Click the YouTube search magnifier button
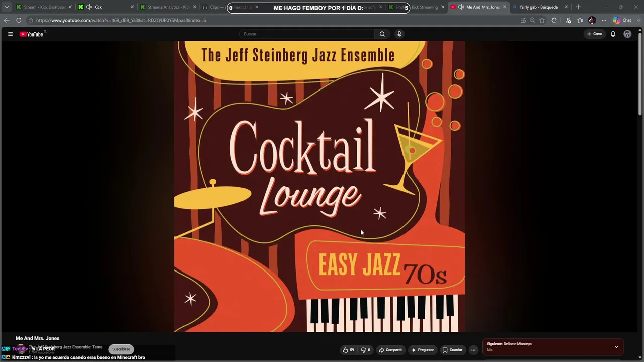Viewport: 644px width, 362px height. pyautogui.click(x=382, y=34)
